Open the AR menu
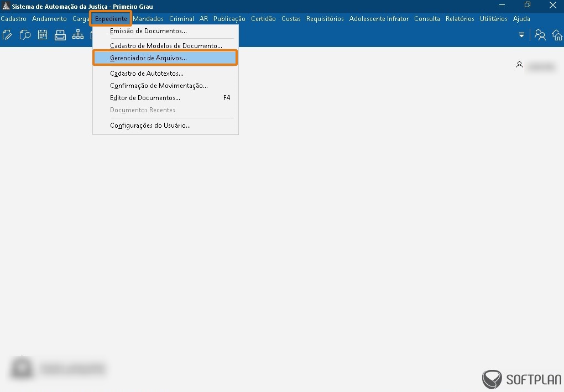 point(203,19)
